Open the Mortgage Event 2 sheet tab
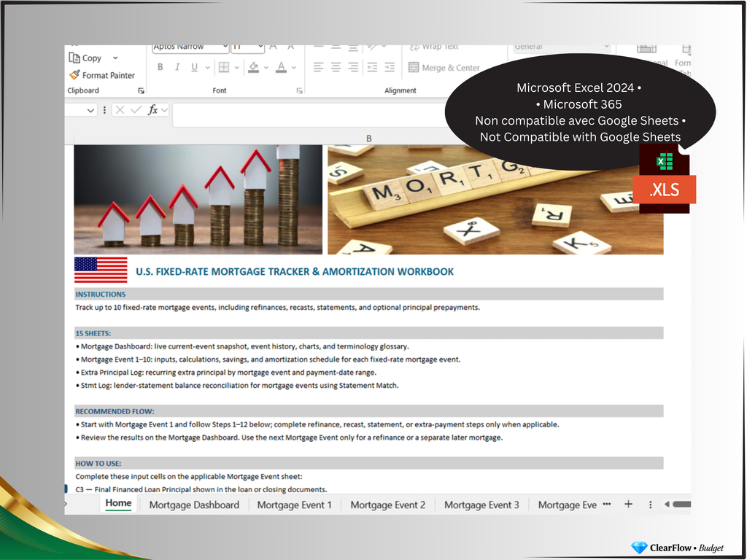Screen dimensions: 747x560 388,505
